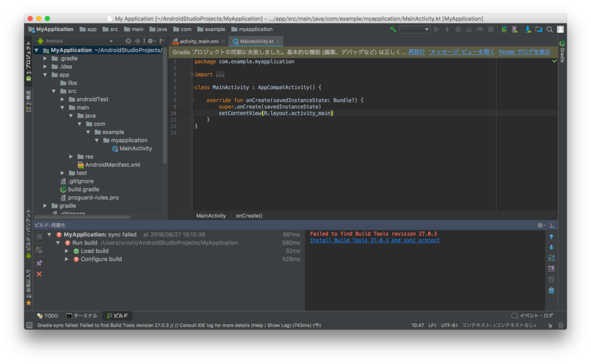Click the Run with Coverage icon

point(469,29)
